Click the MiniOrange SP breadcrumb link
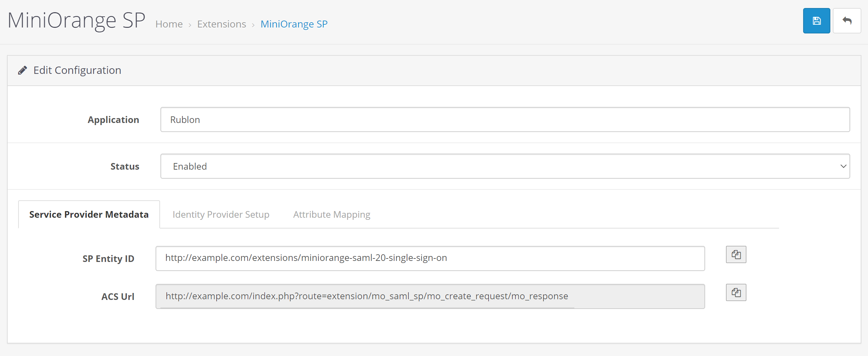Screen dimensions: 868x356 click(294, 24)
